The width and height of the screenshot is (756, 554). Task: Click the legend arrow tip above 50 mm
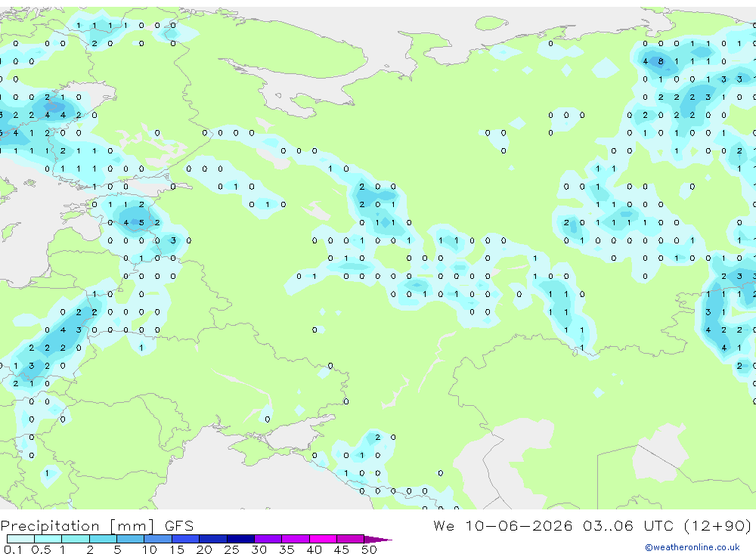[x=378, y=540]
